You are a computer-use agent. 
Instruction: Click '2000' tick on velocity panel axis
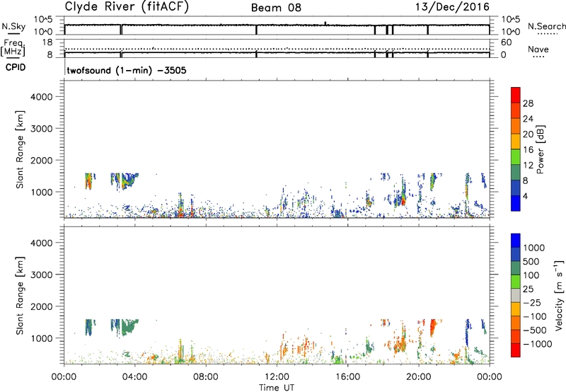point(41,306)
